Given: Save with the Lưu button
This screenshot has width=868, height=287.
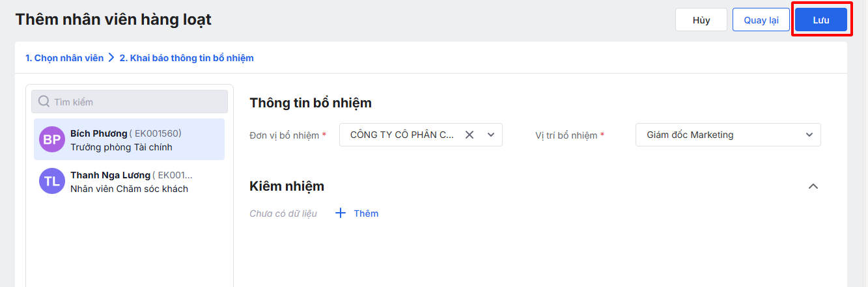Looking at the screenshot, I should click(x=820, y=20).
